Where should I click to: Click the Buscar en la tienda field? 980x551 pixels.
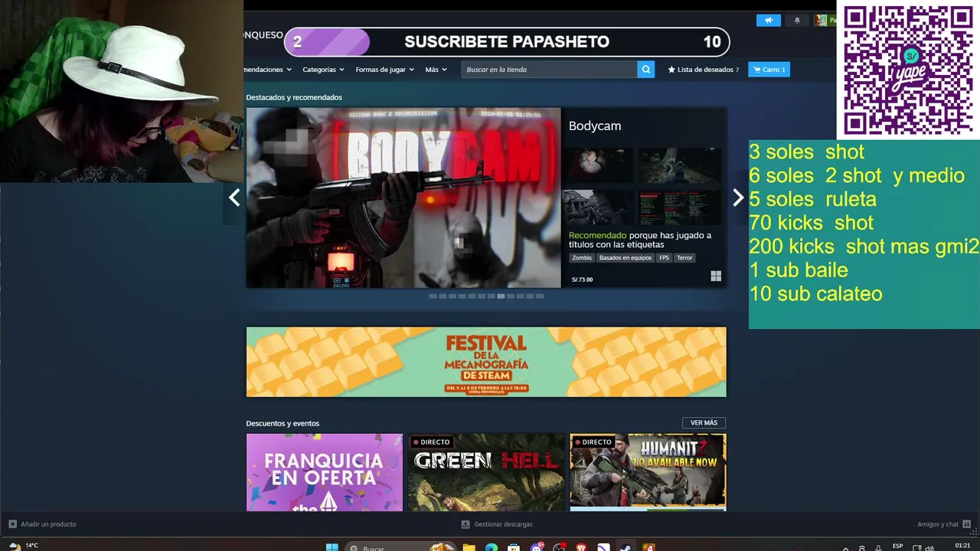tap(549, 70)
